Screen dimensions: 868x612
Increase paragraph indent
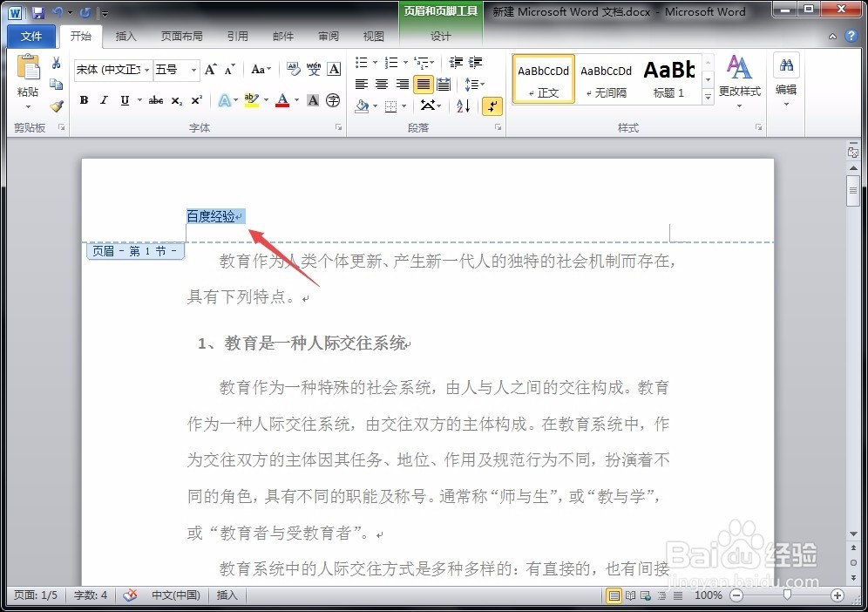475,62
